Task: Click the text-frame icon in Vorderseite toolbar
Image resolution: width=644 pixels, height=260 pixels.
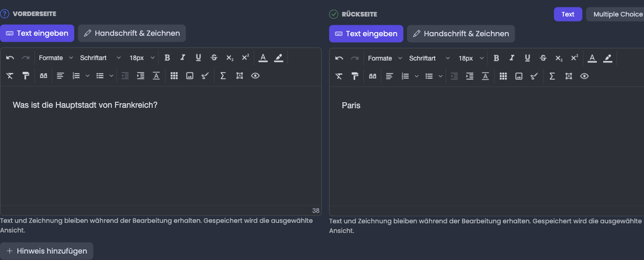Action: point(240,76)
